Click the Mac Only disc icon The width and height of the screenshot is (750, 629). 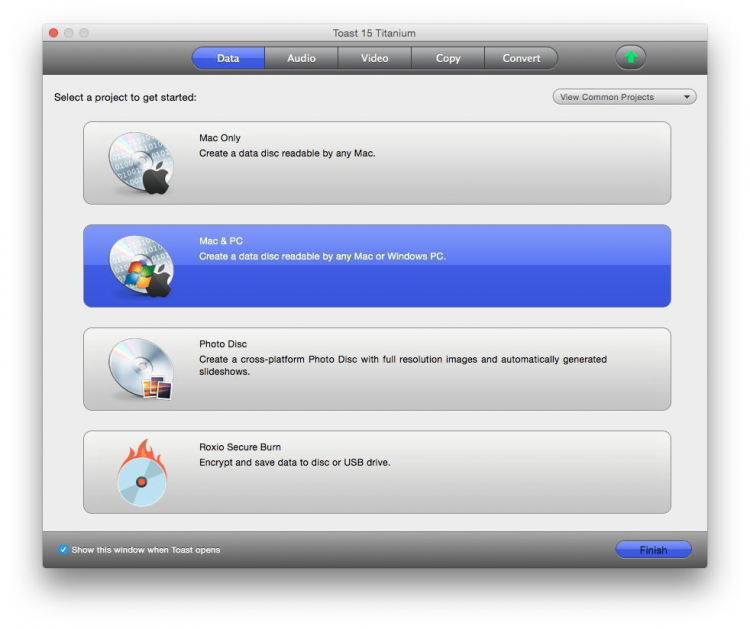[x=141, y=163]
